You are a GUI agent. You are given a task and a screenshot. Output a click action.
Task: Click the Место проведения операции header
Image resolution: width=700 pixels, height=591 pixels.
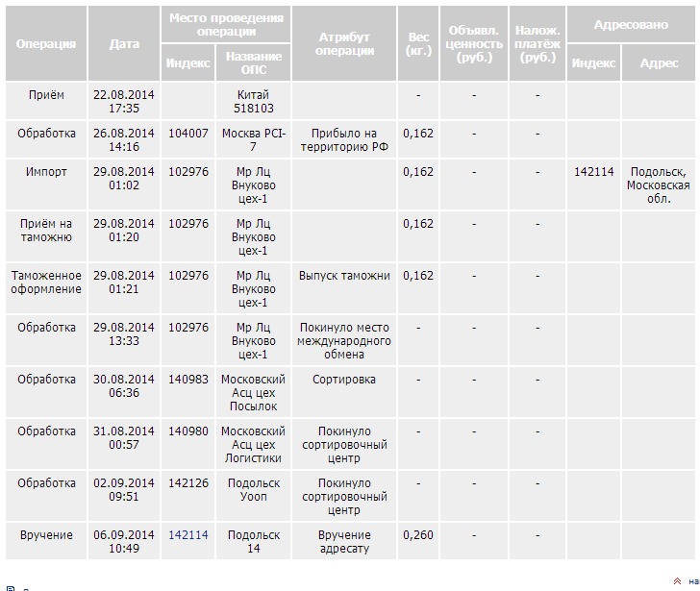226,25
